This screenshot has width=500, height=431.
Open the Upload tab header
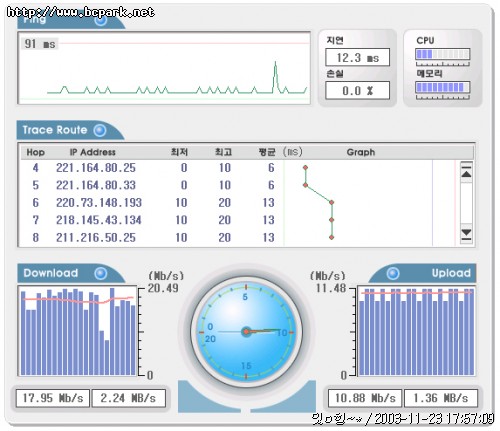(x=422, y=273)
